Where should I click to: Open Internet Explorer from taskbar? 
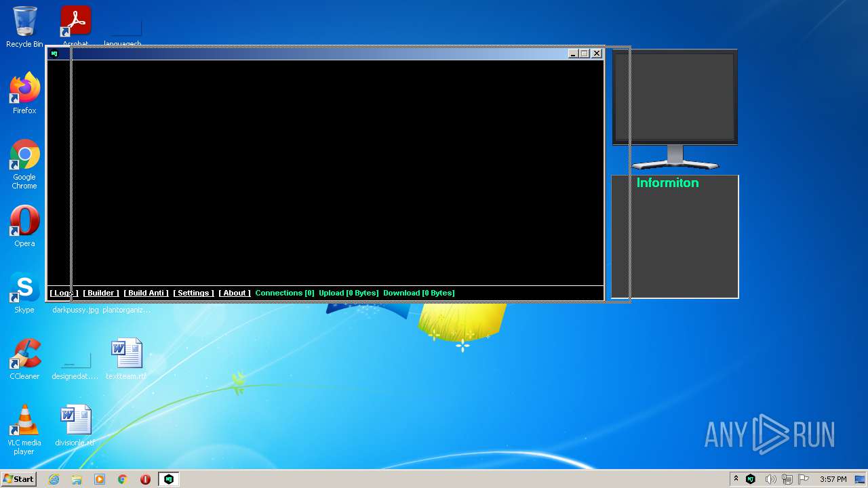point(54,479)
